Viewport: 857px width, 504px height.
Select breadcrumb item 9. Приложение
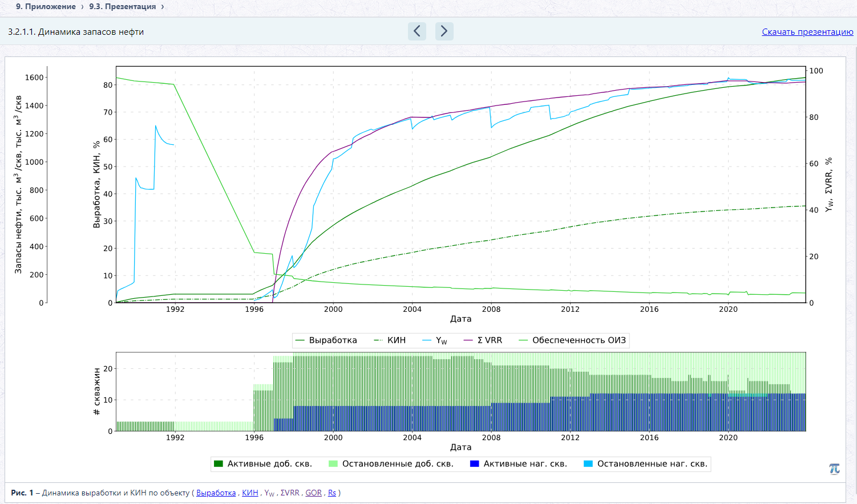pos(46,6)
